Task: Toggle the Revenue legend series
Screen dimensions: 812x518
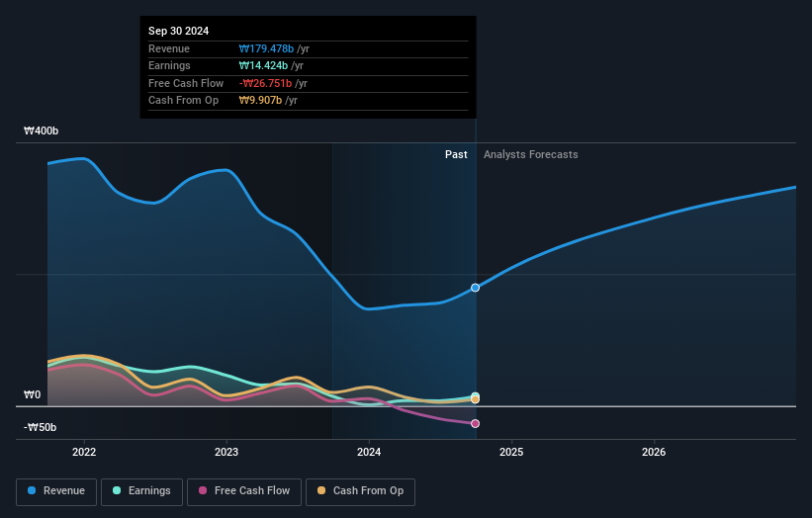Action: pyautogui.click(x=56, y=491)
